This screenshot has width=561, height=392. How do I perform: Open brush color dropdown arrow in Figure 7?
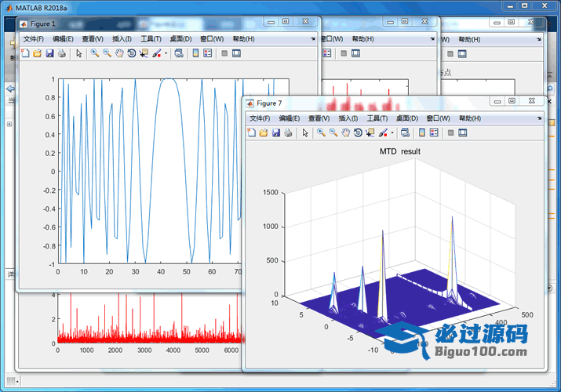click(x=392, y=133)
